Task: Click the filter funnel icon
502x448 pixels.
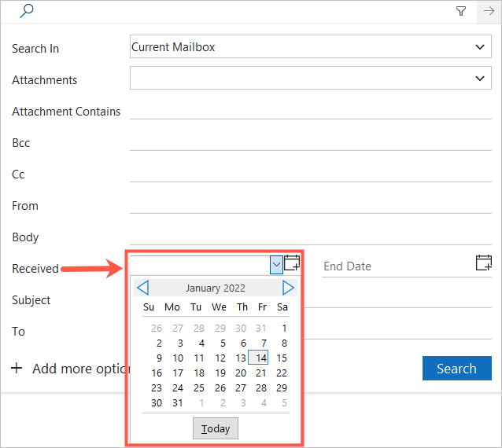Action: tap(460, 11)
